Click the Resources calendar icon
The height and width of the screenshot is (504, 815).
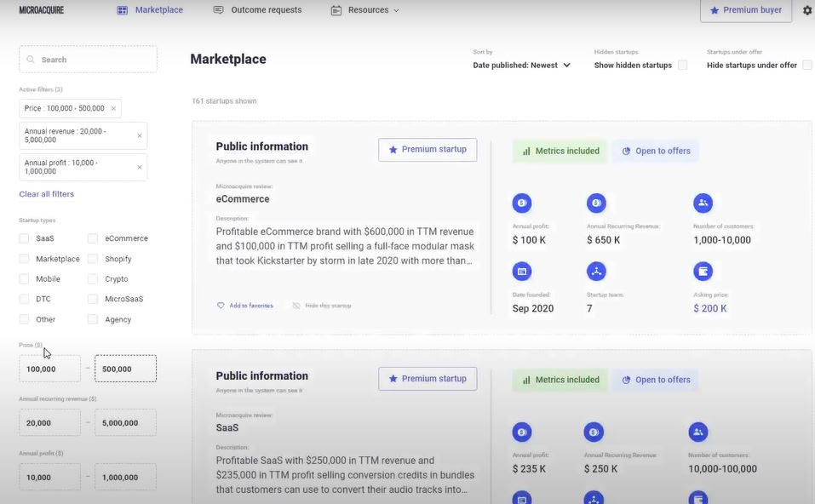(x=336, y=10)
